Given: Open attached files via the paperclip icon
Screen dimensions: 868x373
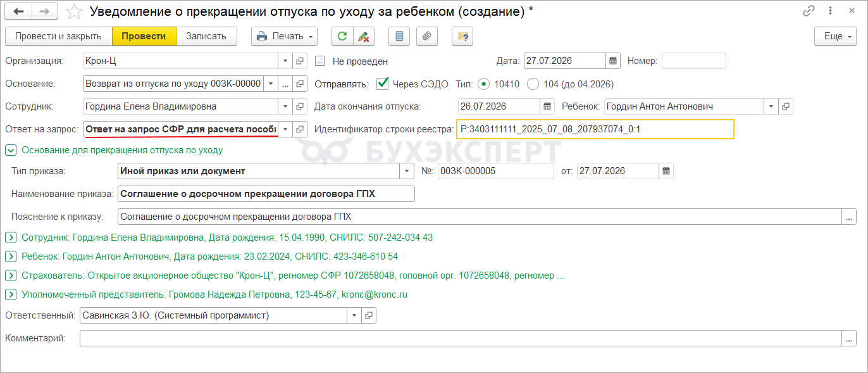Looking at the screenshot, I should pyautogui.click(x=427, y=36).
